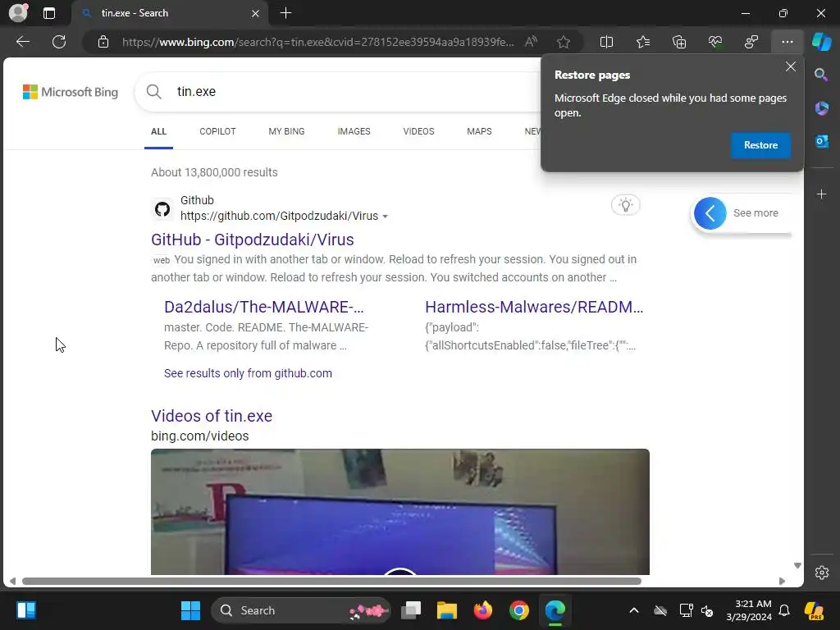Click the Restore button
The image size is (840, 630).
(760, 145)
